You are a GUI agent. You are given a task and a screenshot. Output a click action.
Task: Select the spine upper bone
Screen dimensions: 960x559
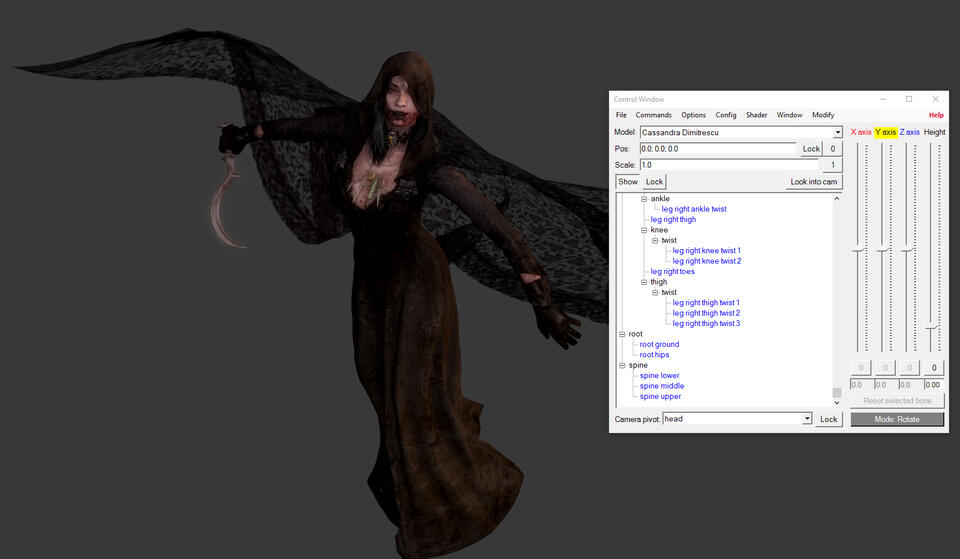pyautogui.click(x=660, y=396)
